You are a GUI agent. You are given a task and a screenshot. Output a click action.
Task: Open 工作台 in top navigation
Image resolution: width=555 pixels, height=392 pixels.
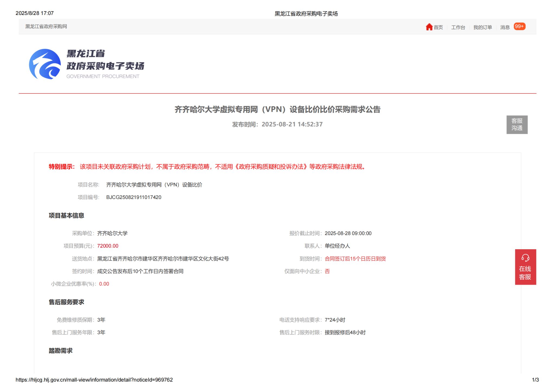click(x=458, y=27)
